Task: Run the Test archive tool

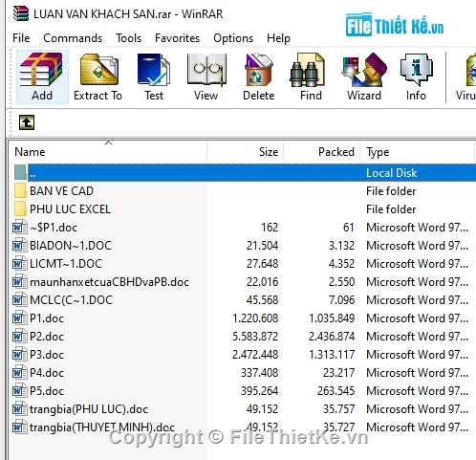Action: point(154,77)
